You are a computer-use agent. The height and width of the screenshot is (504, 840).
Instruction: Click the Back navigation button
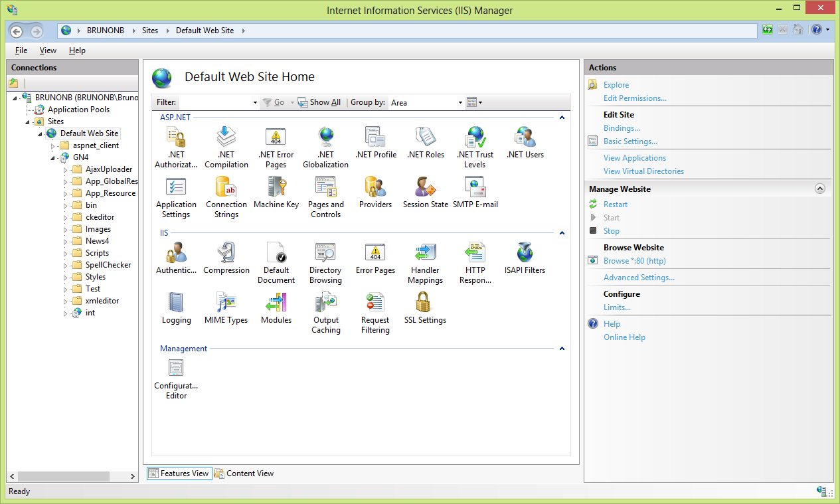pyautogui.click(x=17, y=31)
